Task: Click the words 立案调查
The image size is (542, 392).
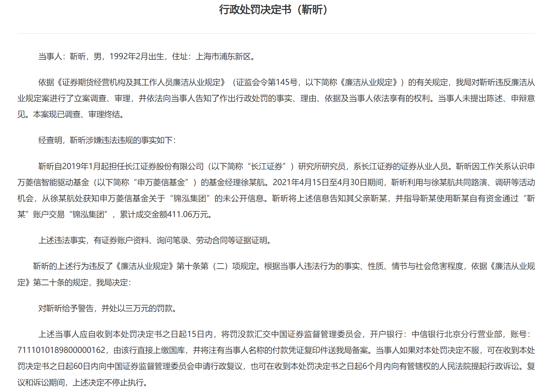Action: coord(91,98)
